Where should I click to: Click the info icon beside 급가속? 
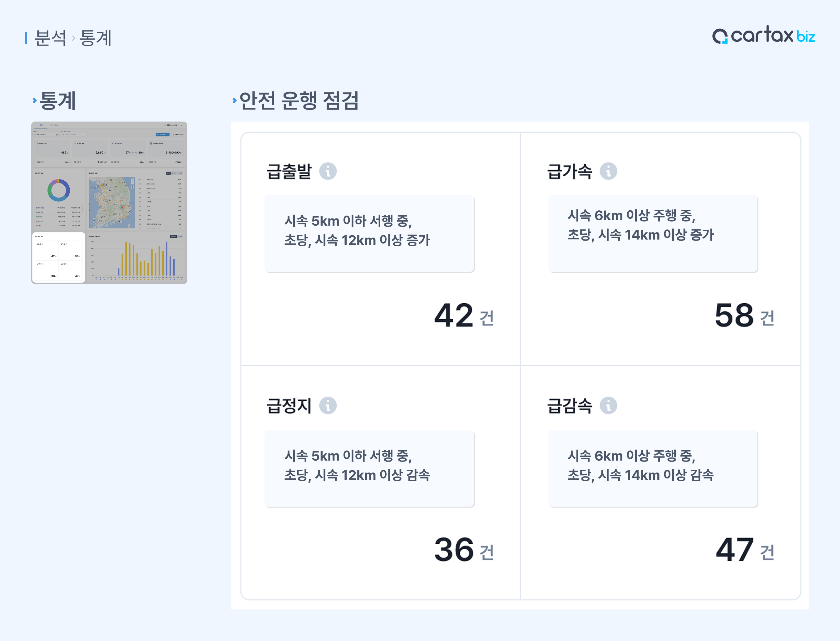(x=608, y=171)
